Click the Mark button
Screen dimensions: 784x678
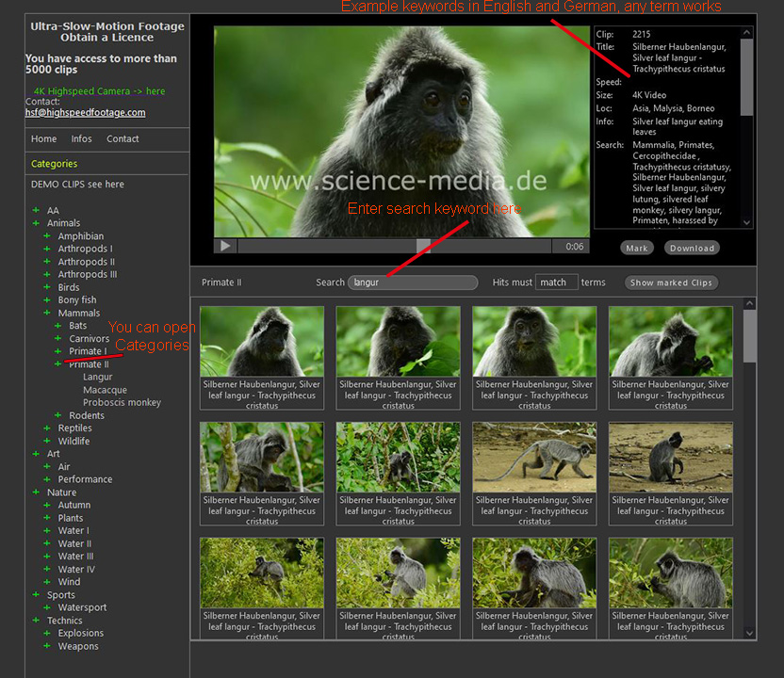(x=637, y=249)
